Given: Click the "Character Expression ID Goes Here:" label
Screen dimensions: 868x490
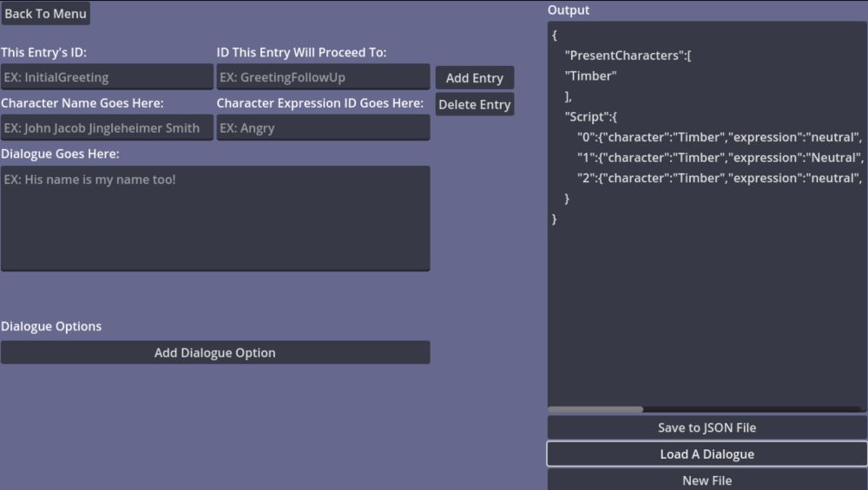Looking at the screenshot, I should tap(320, 103).
